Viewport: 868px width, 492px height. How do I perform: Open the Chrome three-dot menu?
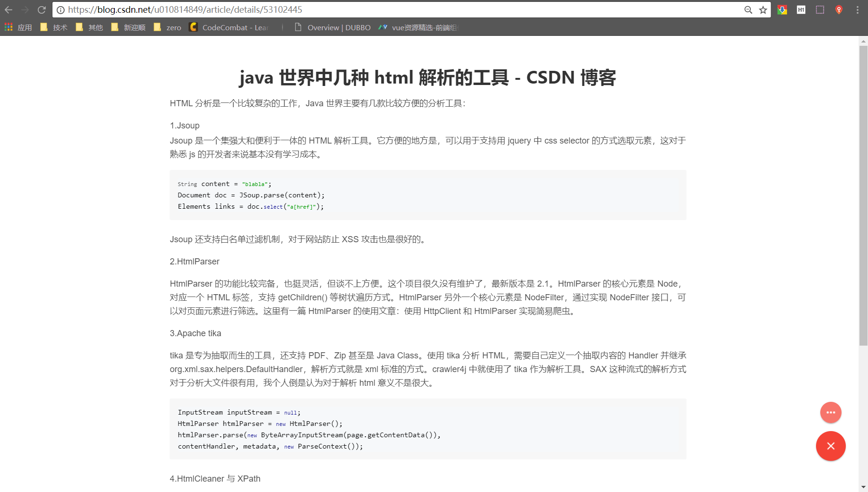pos(858,9)
